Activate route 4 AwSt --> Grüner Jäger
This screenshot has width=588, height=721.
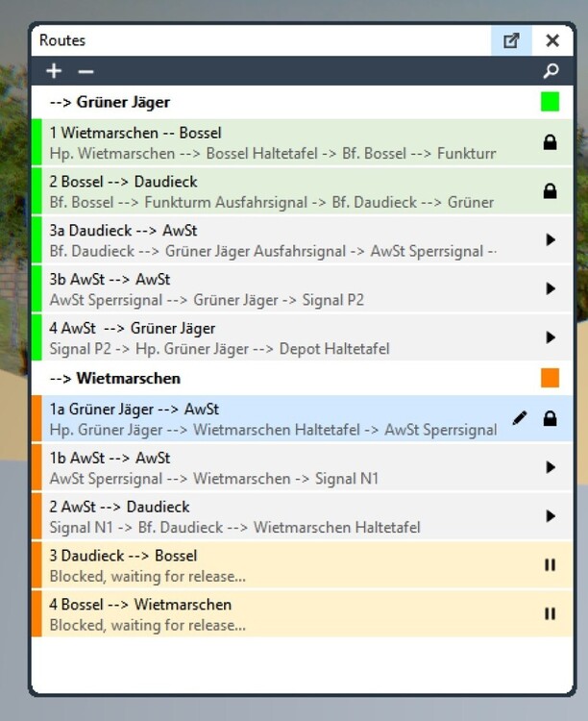pyautogui.click(x=551, y=337)
